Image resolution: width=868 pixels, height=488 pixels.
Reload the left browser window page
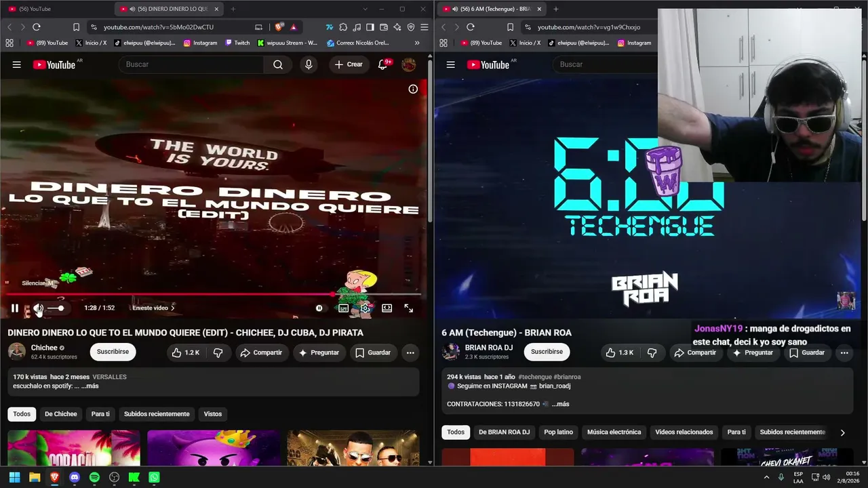point(37,27)
